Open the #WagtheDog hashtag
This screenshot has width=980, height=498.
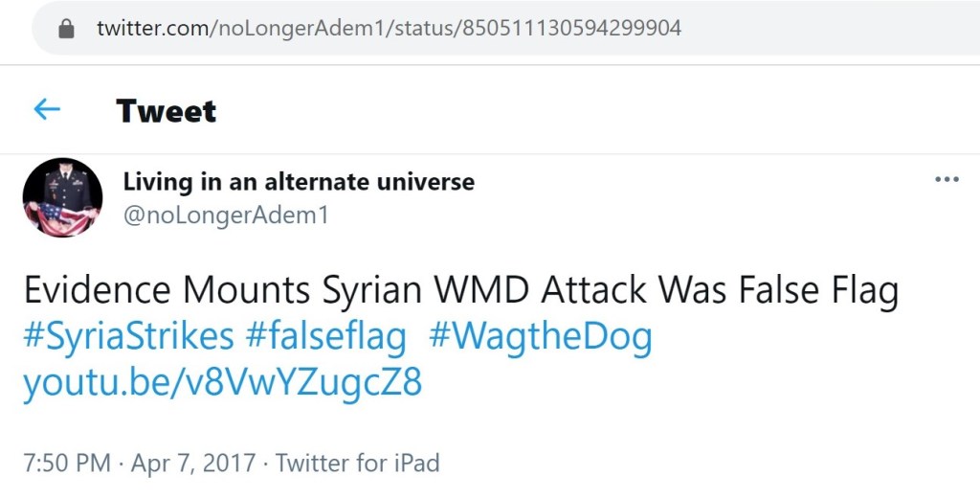(540, 337)
